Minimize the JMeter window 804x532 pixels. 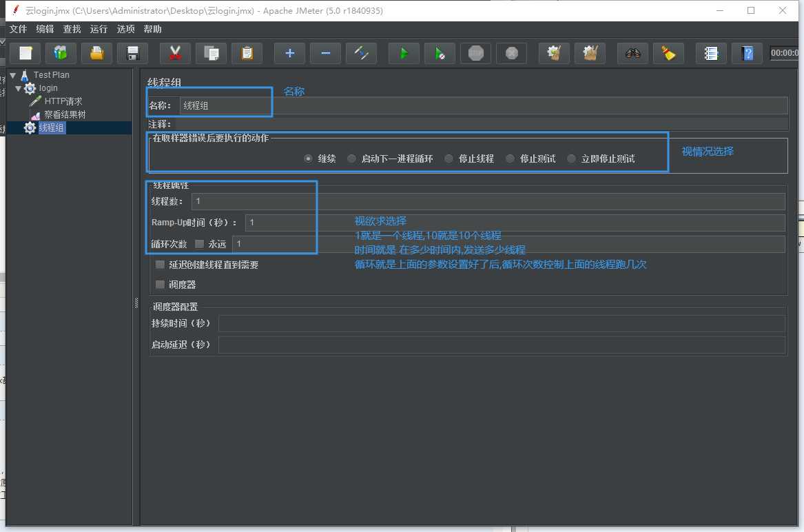(720, 10)
